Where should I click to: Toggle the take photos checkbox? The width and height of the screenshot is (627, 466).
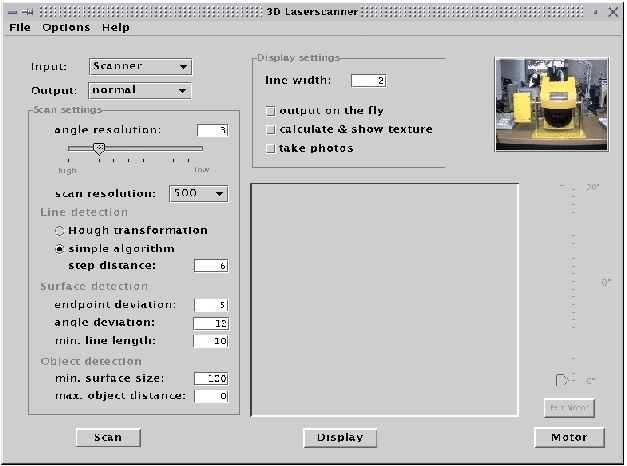[x=270, y=149]
